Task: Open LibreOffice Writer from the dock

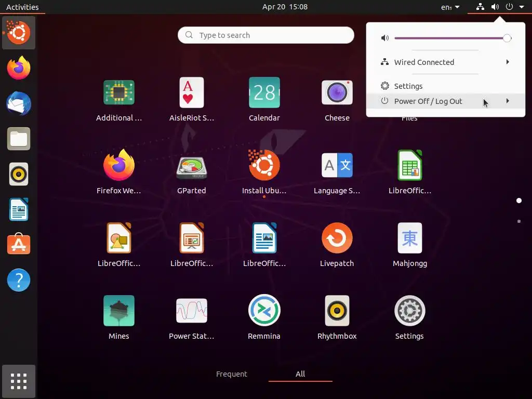Action: pyautogui.click(x=19, y=210)
